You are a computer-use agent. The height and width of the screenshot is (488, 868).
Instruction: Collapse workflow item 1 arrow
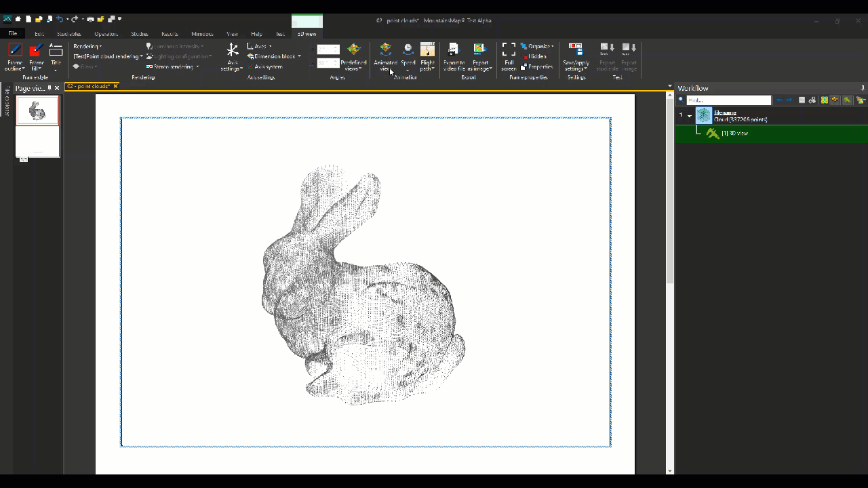(690, 116)
